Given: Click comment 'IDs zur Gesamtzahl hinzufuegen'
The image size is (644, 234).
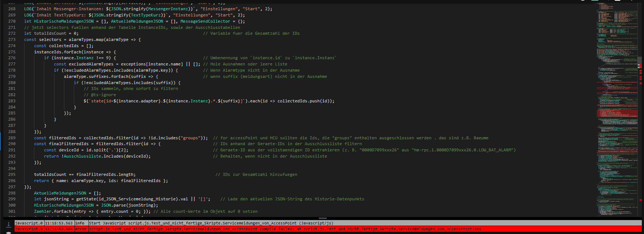Looking at the screenshot, I should [x=256, y=174].
